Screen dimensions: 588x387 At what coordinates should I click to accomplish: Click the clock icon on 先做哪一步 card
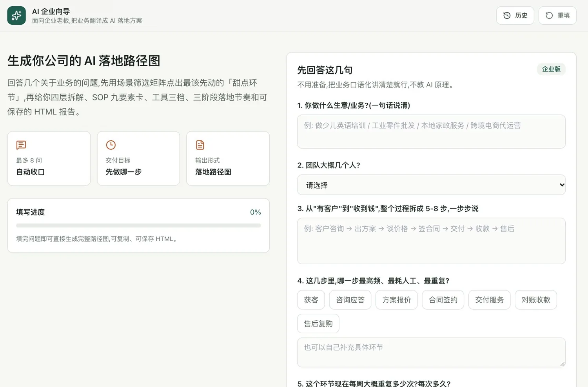111,145
